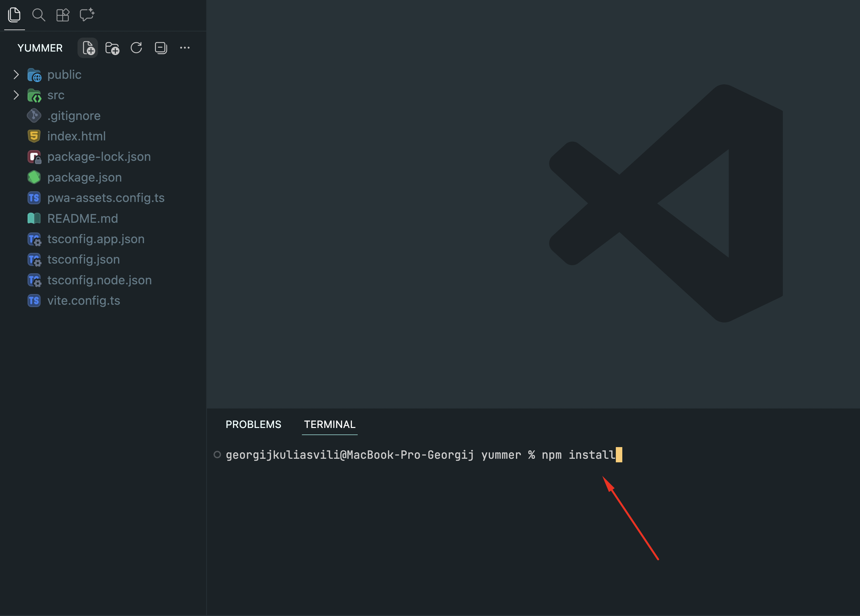Open the Extensions view icon
The width and height of the screenshot is (860, 616).
[63, 15]
